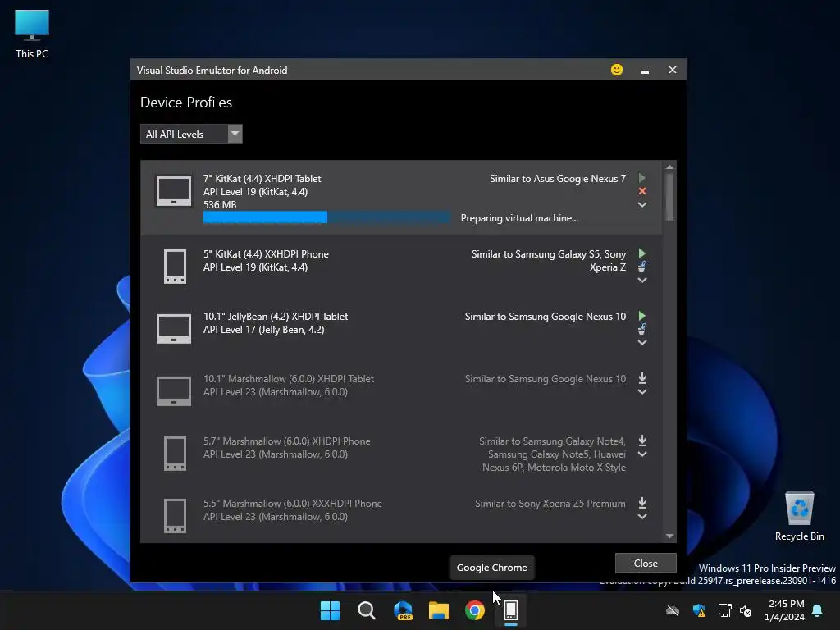Expand details for 7" KitKat XHDPI Tablet
Image resolution: width=840 pixels, height=630 pixels.
pyautogui.click(x=641, y=204)
